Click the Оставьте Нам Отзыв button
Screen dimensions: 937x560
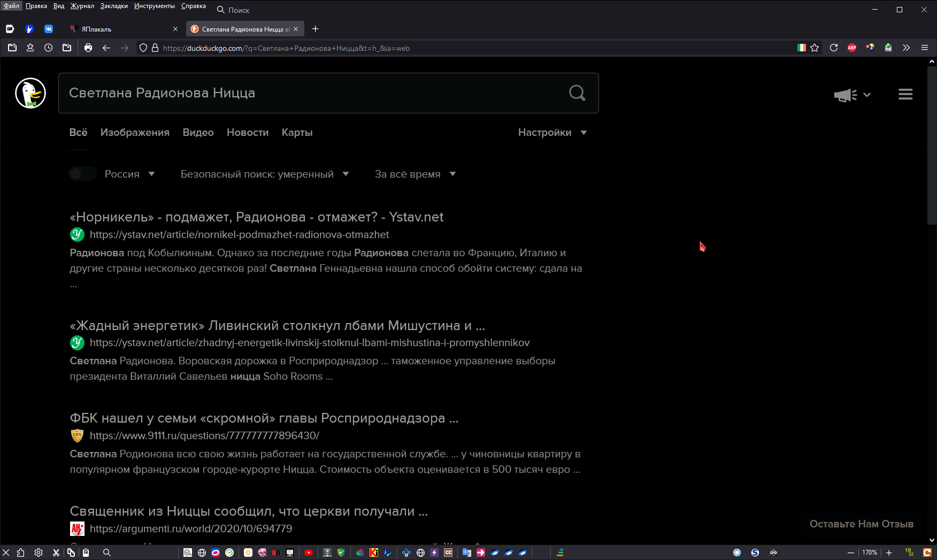pos(861,524)
